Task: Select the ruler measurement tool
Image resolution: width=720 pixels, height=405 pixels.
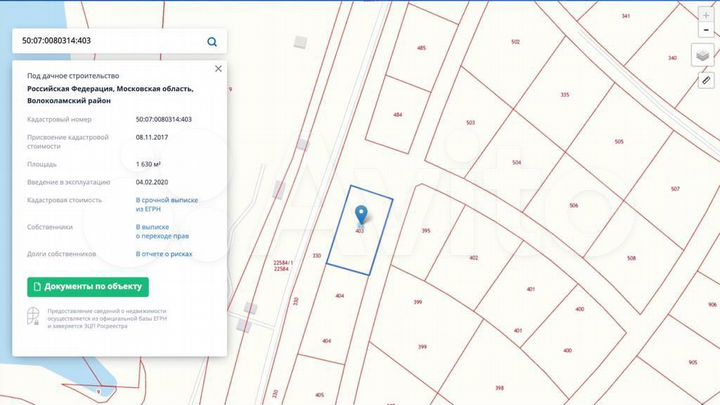Action: point(706,80)
